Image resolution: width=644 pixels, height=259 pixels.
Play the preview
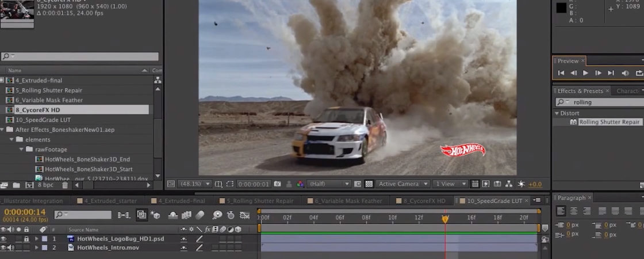coord(586,73)
